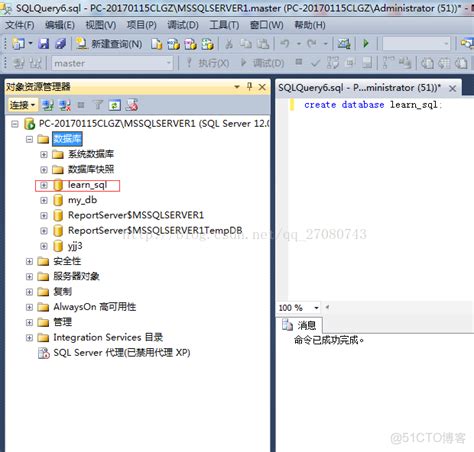Close the 对象资源管理器 panel

[x=262, y=87]
